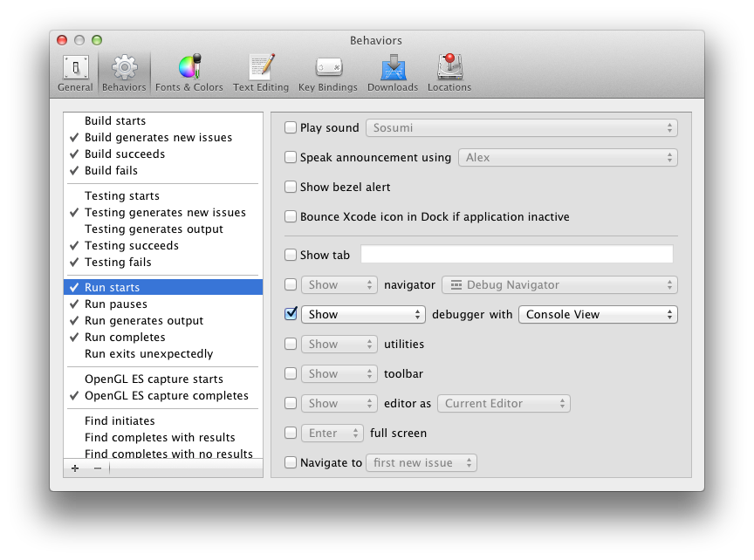Switch to the Locations tab label

click(x=449, y=87)
